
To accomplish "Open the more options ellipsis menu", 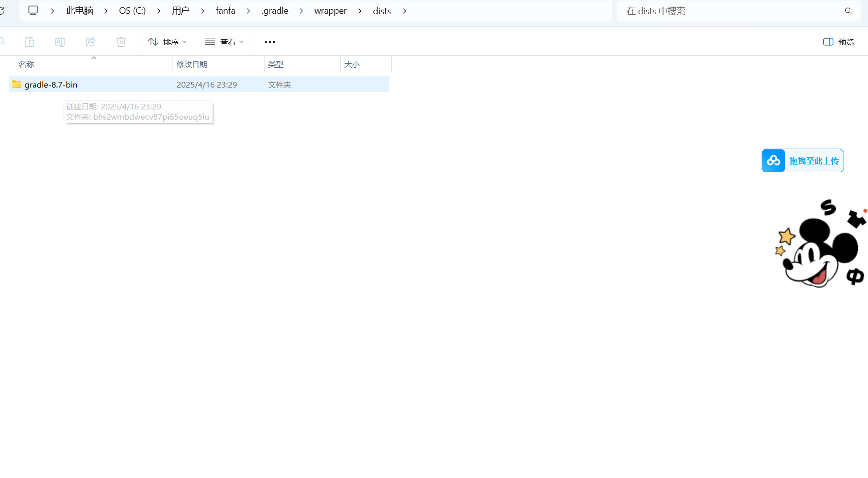I will 270,42.
